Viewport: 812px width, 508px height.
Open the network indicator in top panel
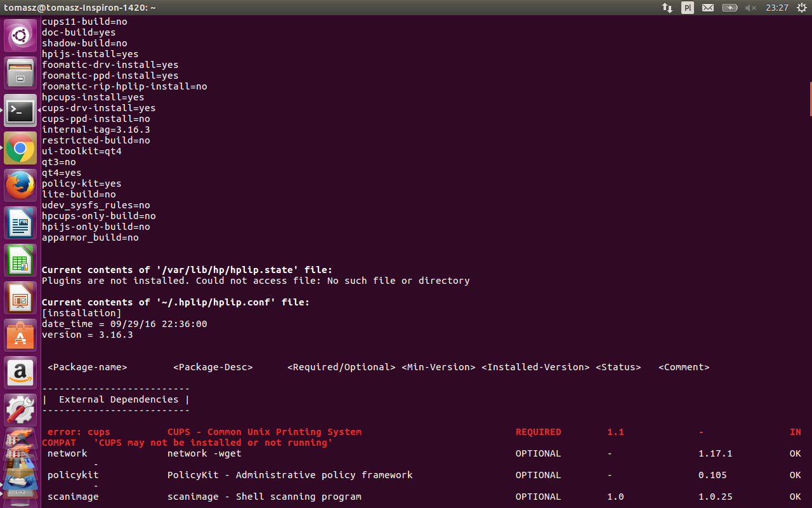point(667,8)
